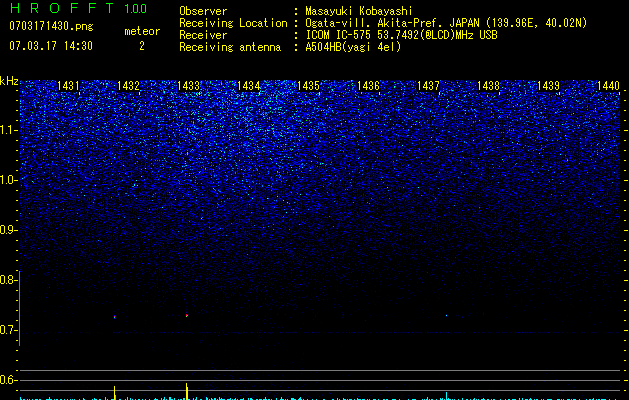
Task: Click the 1440 time marker
Action: pos(609,86)
